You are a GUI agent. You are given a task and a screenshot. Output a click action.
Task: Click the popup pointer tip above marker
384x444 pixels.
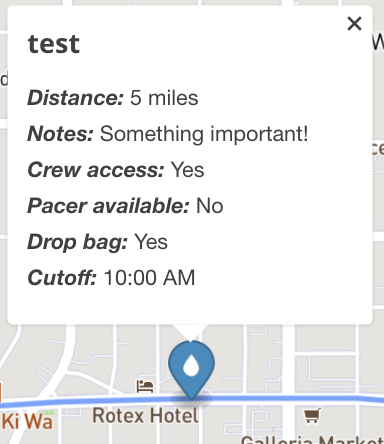(x=190, y=333)
